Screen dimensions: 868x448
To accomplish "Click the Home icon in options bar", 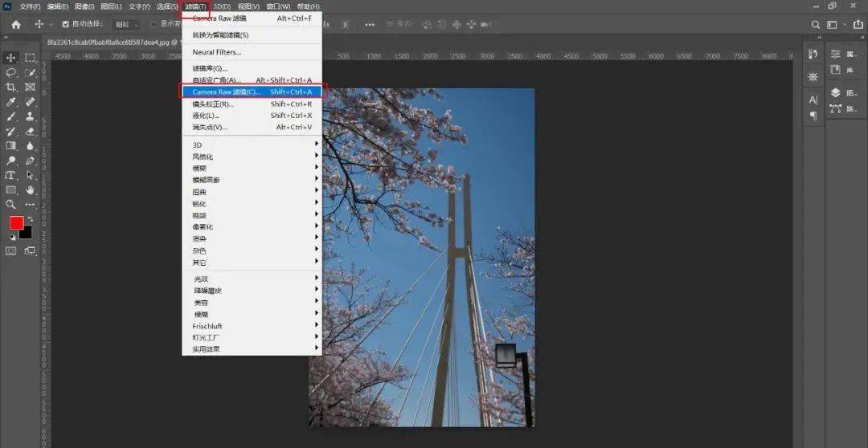I will (16, 24).
